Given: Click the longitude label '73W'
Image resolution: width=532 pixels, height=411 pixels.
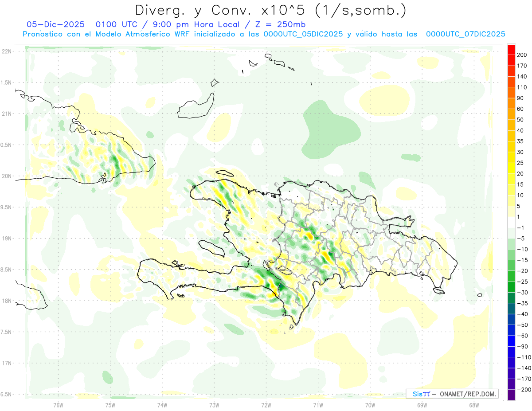Looking at the screenshot, I should pyautogui.click(x=214, y=405).
